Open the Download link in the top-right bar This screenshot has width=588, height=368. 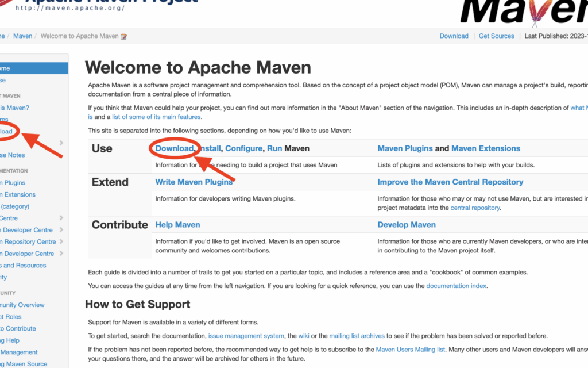point(454,36)
